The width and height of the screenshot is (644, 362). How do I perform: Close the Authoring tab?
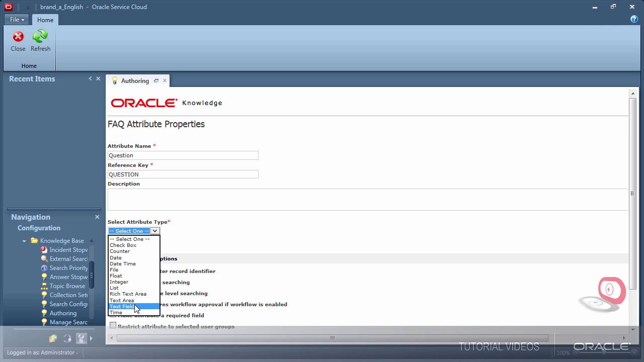165,80
